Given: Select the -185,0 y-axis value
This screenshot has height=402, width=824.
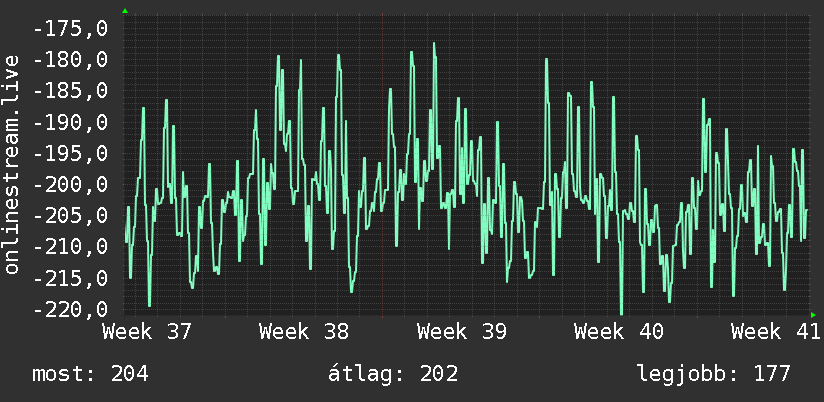Looking at the screenshot, I should coord(70,91).
